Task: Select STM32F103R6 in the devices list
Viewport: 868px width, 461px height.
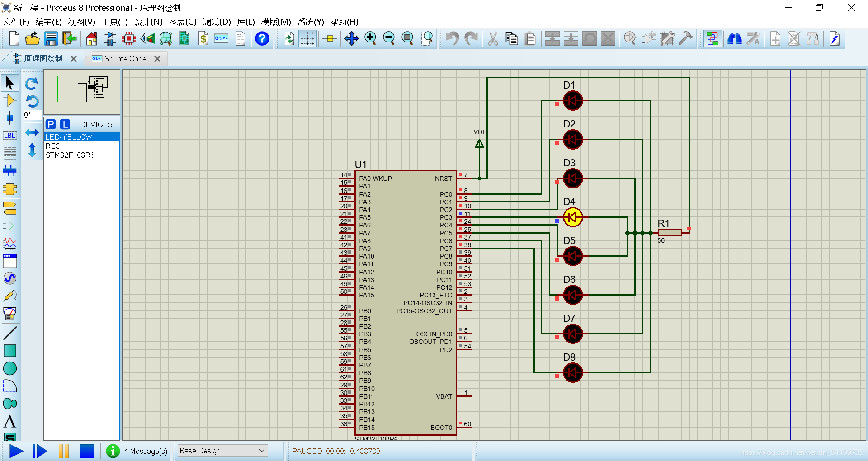Action: pyautogui.click(x=82, y=155)
